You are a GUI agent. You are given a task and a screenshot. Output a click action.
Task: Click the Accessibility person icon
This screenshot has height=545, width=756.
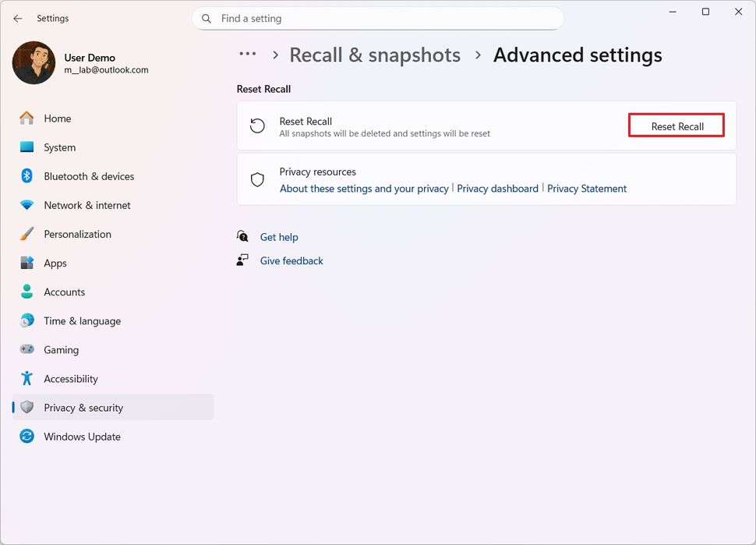[x=26, y=378]
